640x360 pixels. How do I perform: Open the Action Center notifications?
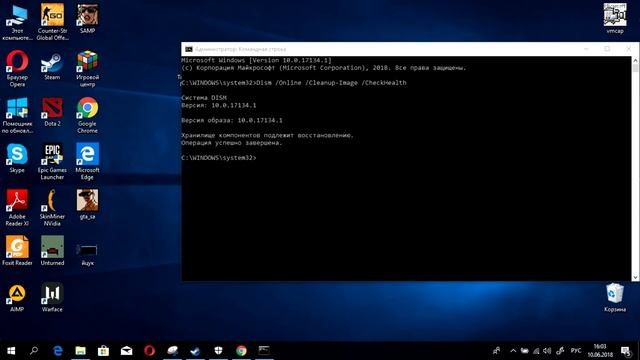pos(625,351)
